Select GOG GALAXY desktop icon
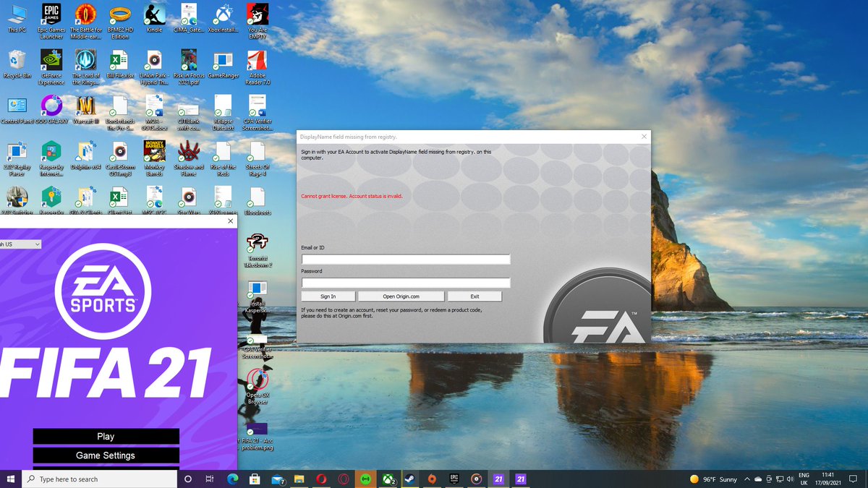Screen dimensions: 868x488 pos(51,111)
